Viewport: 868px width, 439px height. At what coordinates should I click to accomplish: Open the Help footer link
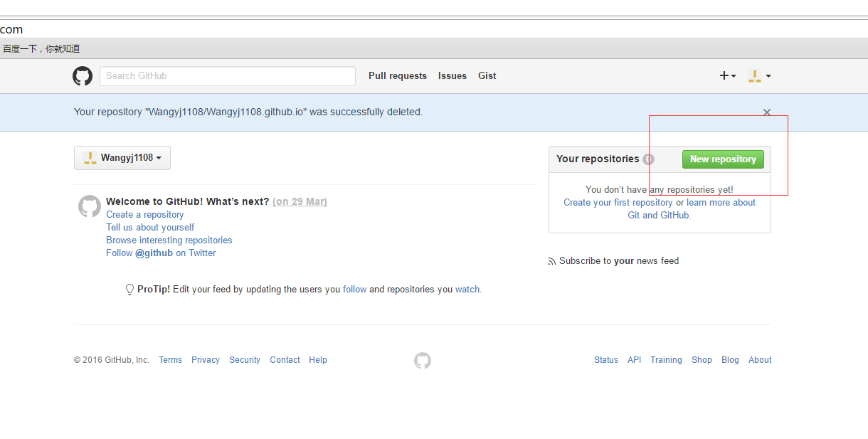coord(318,360)
